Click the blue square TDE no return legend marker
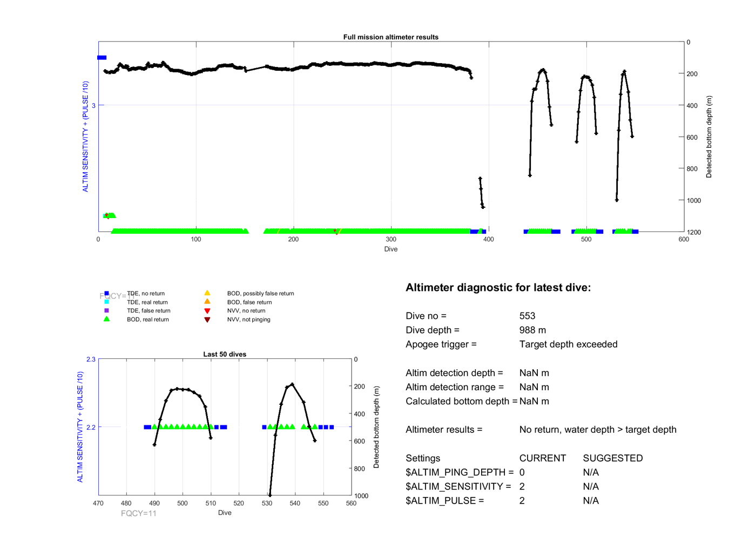The width and height of the screenshot is (756, 557). click(106, 294)
